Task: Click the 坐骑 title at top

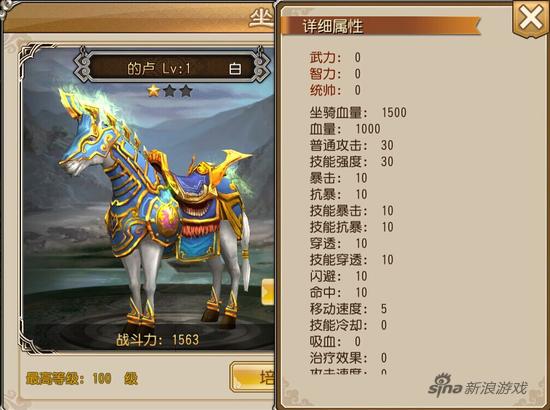Action: click(x=261, y=19)
